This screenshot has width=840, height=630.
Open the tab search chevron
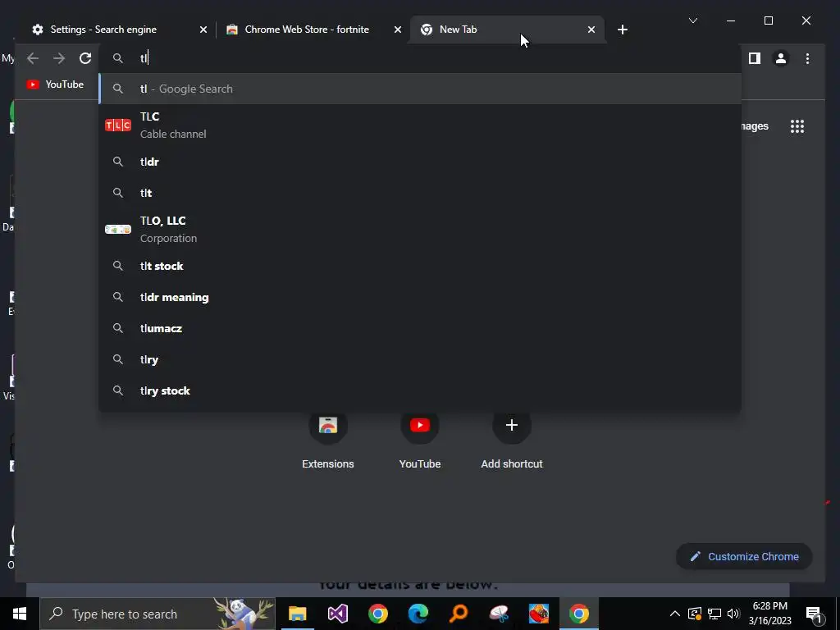point(692,21)
